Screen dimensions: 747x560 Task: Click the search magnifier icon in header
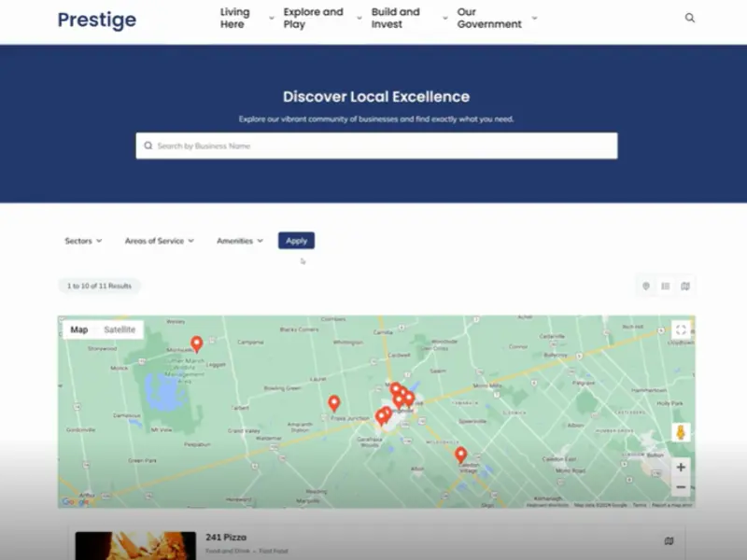coord(690,18)
